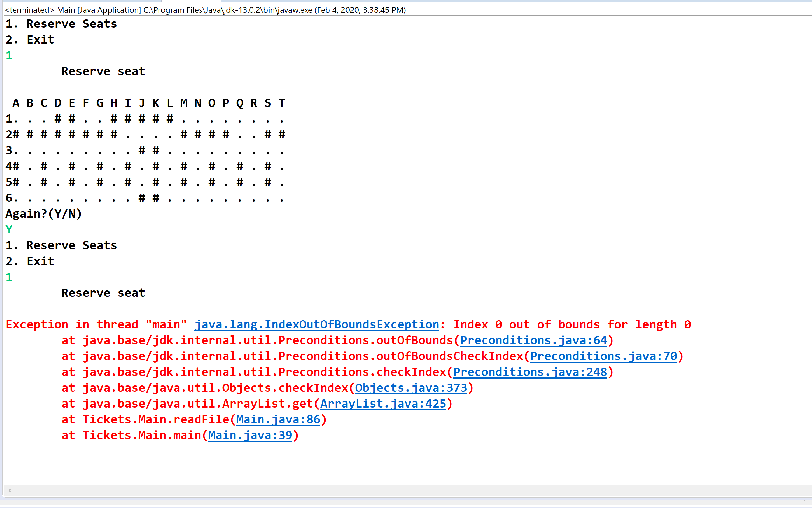Click the green Y user input text
This screenshot has height=508, width=812.
(x=9, y=229)
